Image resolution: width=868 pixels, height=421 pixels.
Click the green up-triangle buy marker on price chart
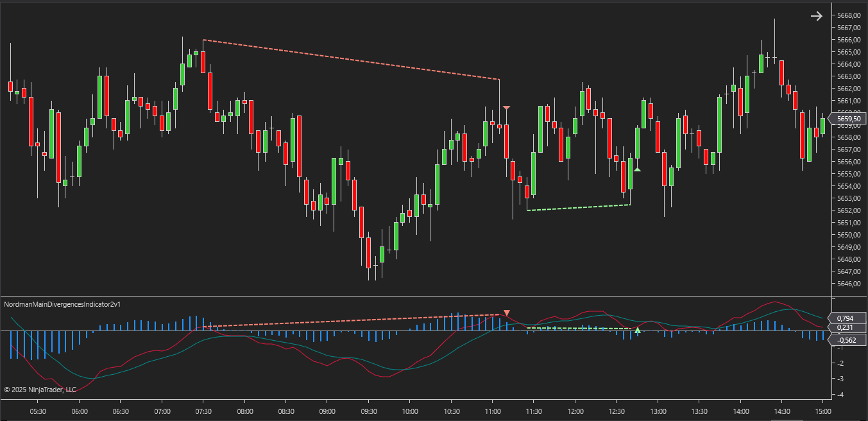(638, 169)
